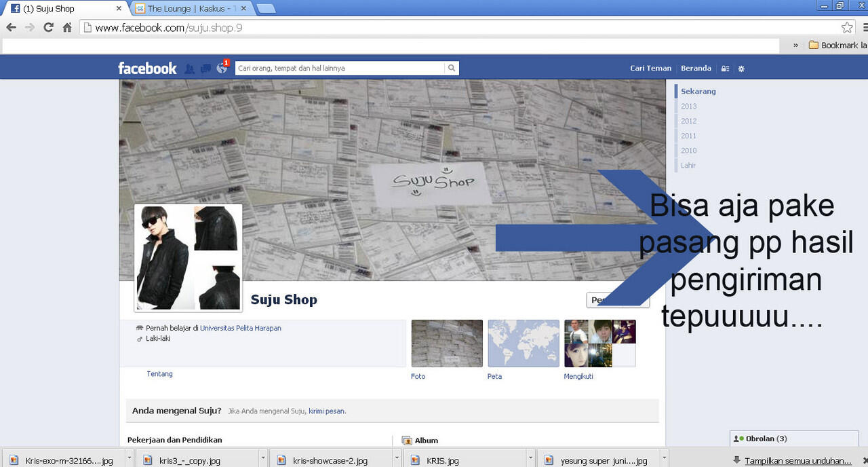Open the Peta world map thumbnail
This screenshot has height=467, width=868.
[524, 343]
